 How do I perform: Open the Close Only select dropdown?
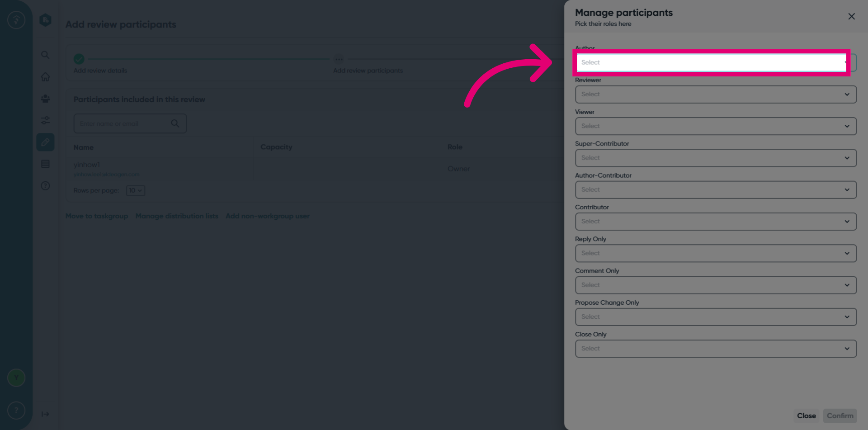coord(716,349)
